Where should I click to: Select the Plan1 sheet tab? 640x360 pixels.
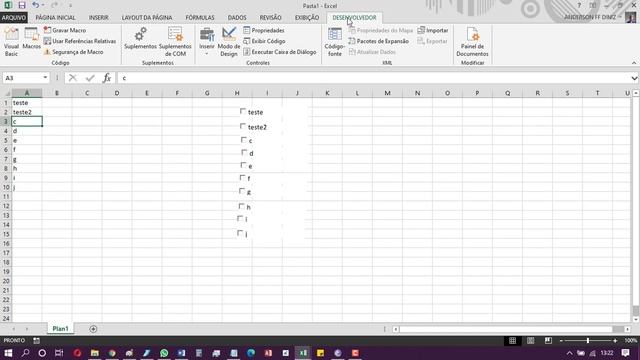60,329
